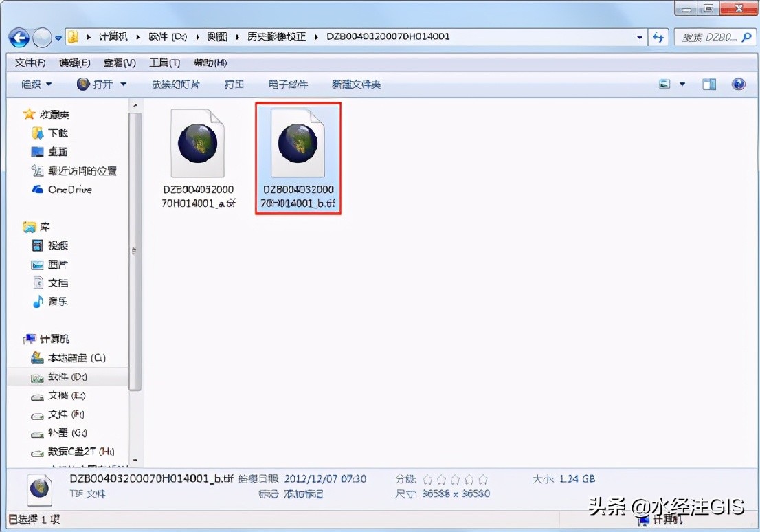
Task: Open the 文件(F) menu
Action: click(30, 63)
